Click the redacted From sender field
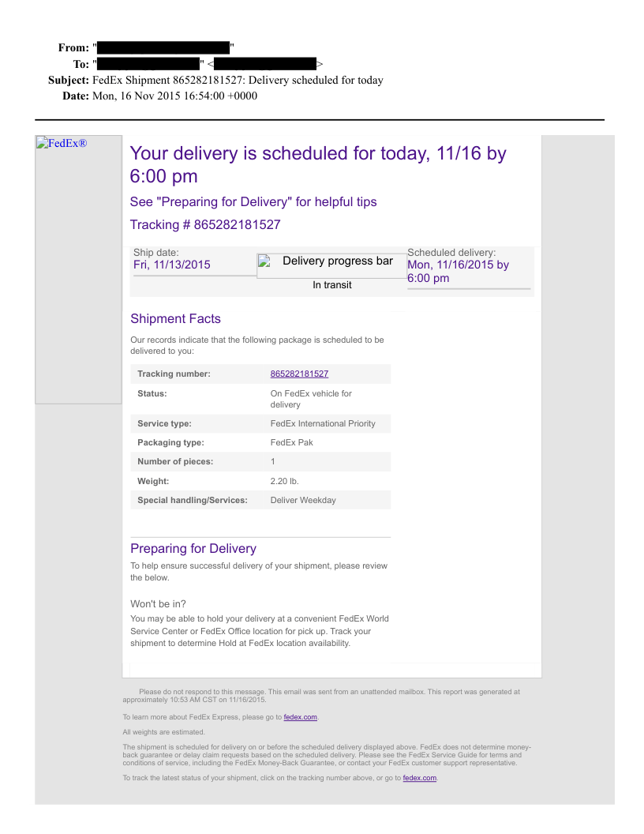 pos(163,47)
